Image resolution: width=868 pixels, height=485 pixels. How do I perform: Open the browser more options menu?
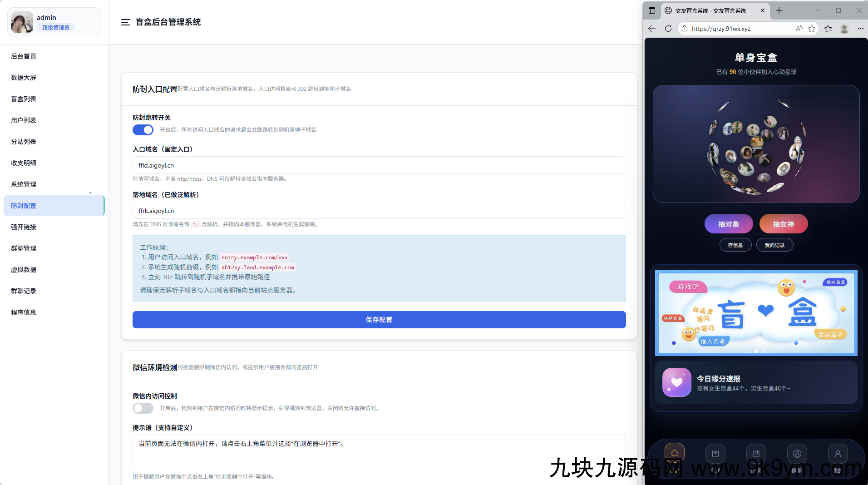coord(860,29)
